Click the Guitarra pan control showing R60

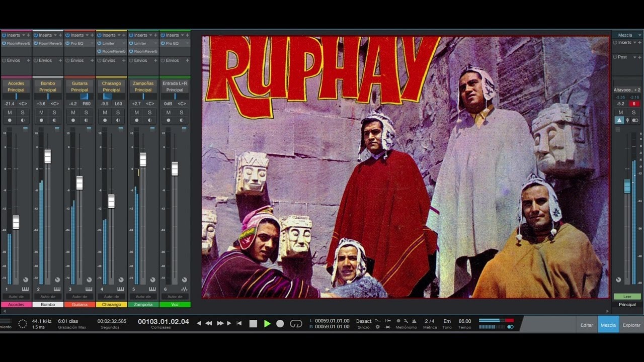click(79, 96)
